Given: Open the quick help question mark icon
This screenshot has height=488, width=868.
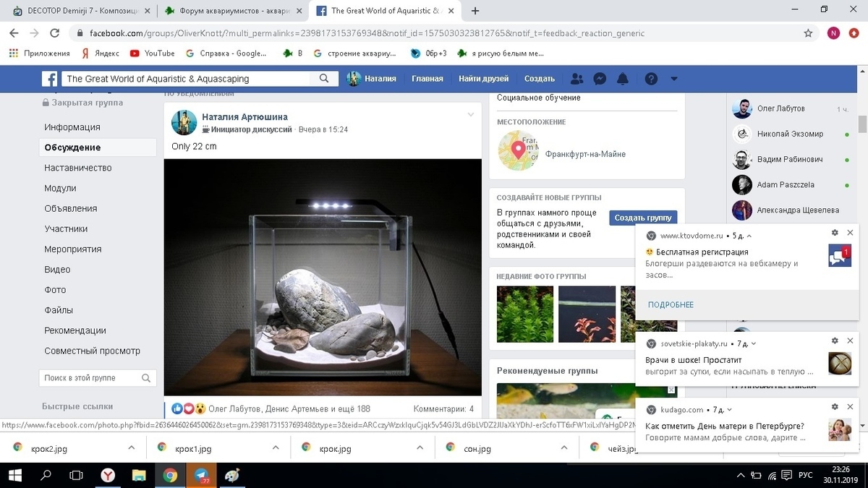Looking at the screenshot, I should (x=651, y=79).
